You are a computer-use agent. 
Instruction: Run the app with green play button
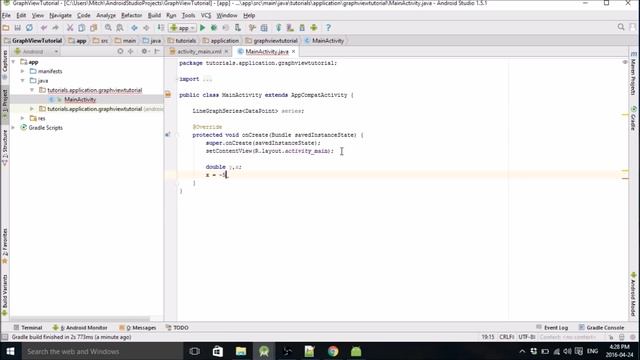(x=202, y=28)
